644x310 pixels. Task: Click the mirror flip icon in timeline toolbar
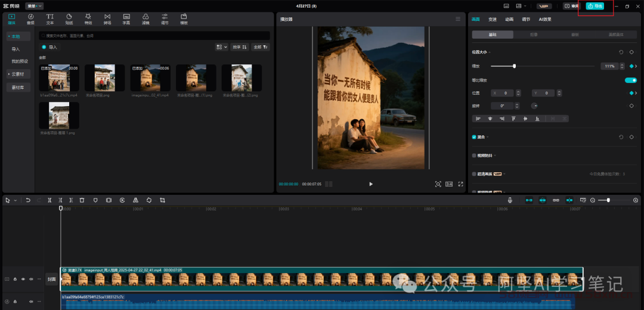click(135, 200)
